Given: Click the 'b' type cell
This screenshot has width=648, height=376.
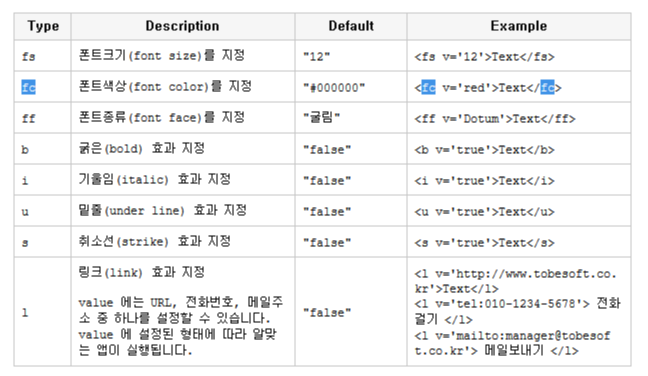Looking at the screenshot, I should pos(25,149).
